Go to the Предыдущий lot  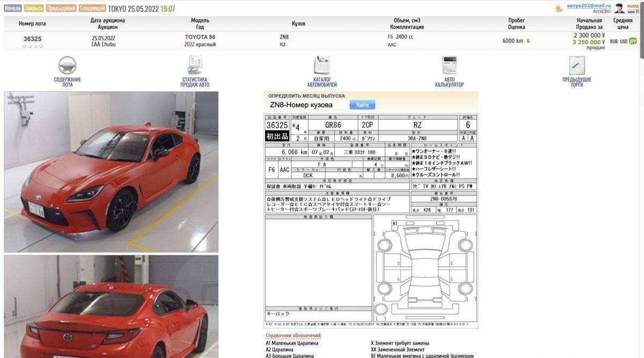click(61, 9)
